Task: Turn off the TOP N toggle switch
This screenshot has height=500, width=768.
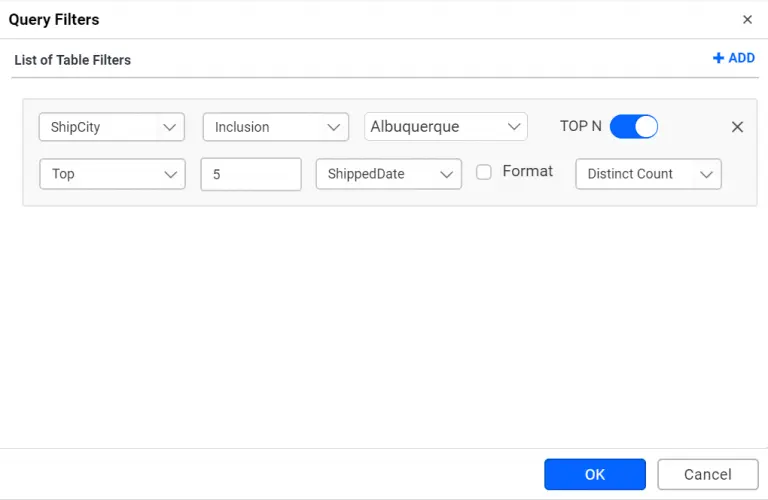Action: click(633, 127)
